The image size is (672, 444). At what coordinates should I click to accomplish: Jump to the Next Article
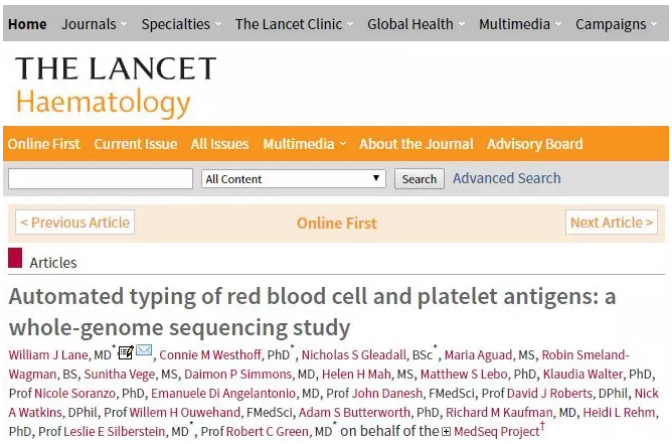[612, 222]
